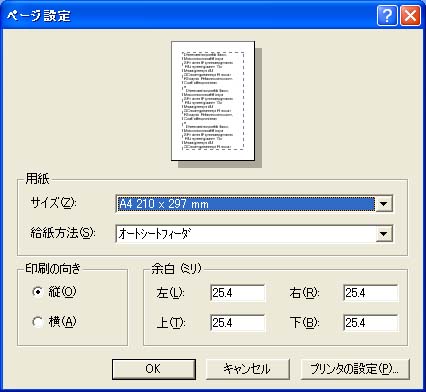This screenshot has width=426, height=392.
Task: Click the 上(T) label
Action: pyautogui.click(x=171, y=323)
